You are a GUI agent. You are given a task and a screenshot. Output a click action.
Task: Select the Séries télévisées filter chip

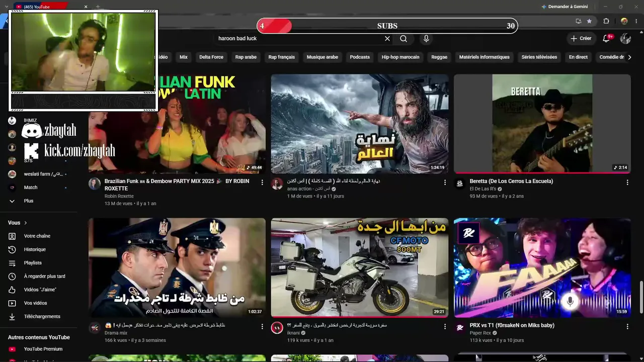539,57
